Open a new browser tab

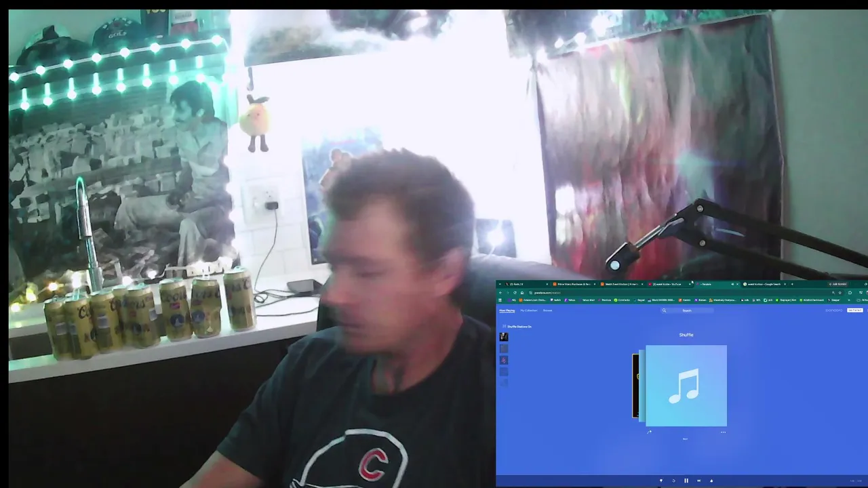792,284
